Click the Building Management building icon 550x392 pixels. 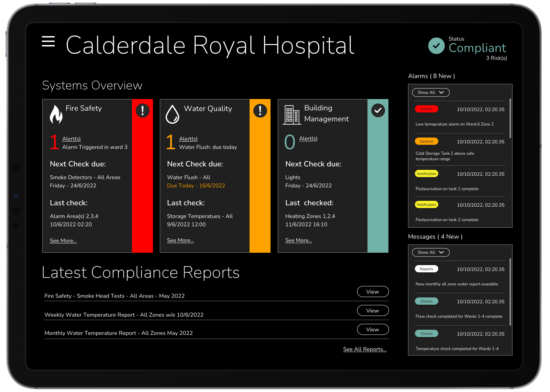point(292,115)
